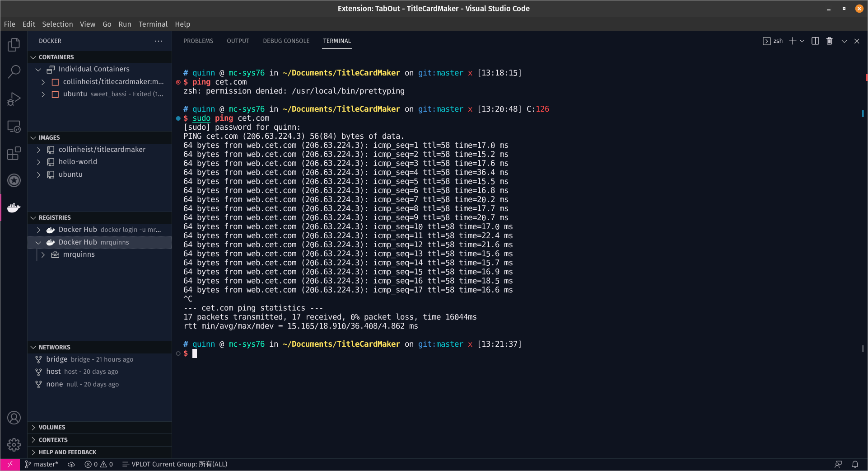The image size is (868, 471).
Task: Open the Extensions view icon
Action: [x=14, y=153]
